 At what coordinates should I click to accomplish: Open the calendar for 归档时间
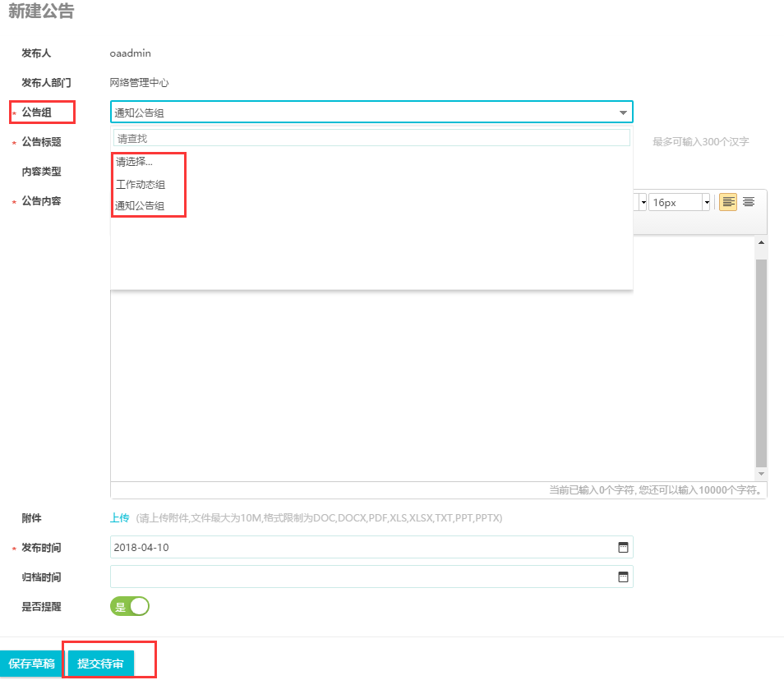623,577
